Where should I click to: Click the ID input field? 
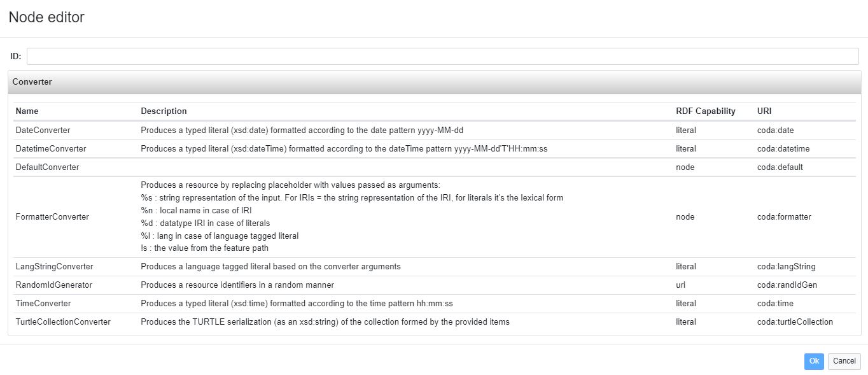(442, 56)
